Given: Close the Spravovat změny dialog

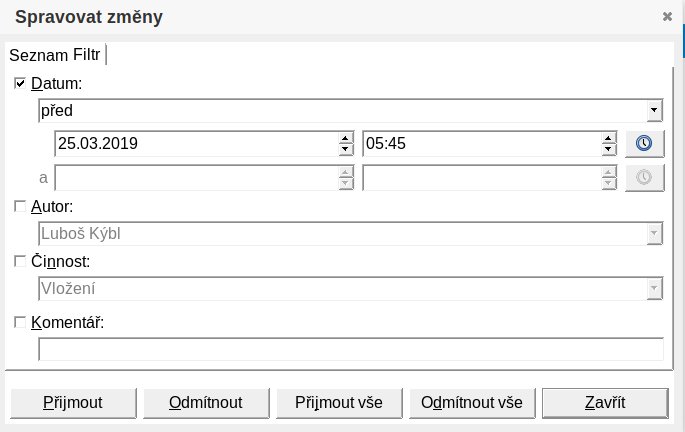Looking at the screenshot, I should [667, 17].
